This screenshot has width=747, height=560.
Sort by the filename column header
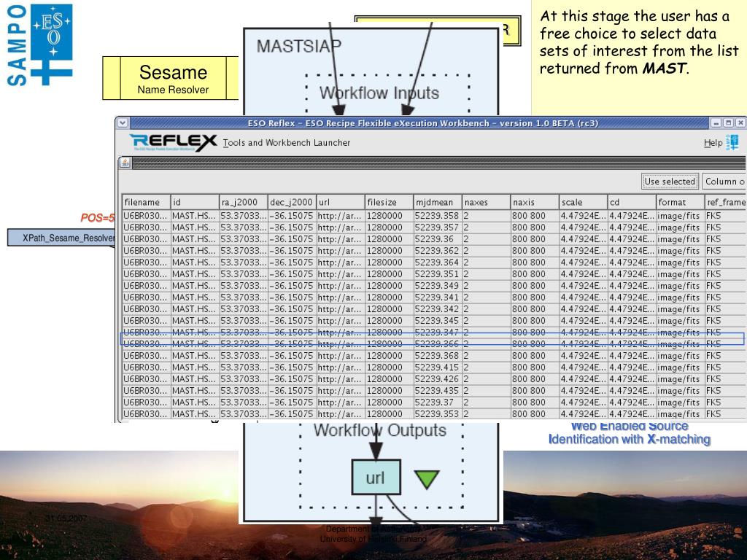146,202
